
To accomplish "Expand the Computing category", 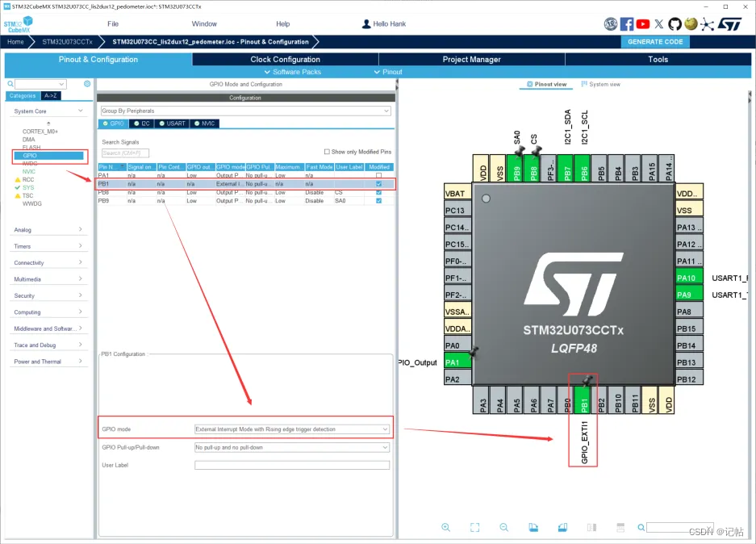I will [80, 312].
